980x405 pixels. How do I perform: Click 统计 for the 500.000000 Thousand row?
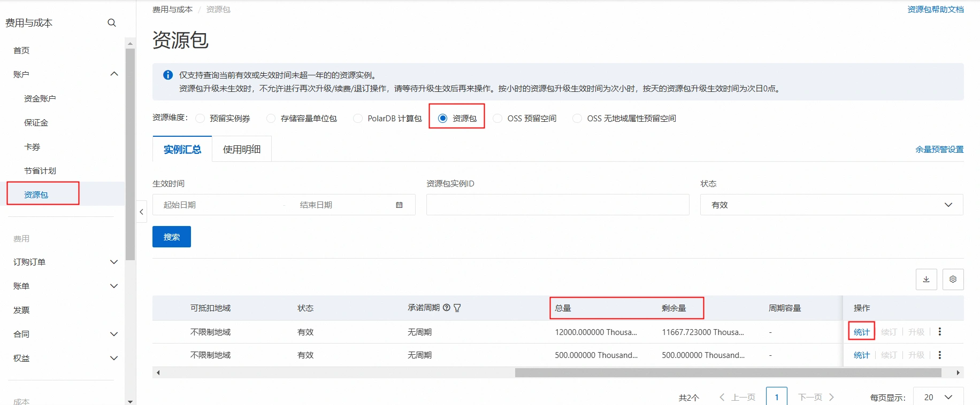[861, 355]
